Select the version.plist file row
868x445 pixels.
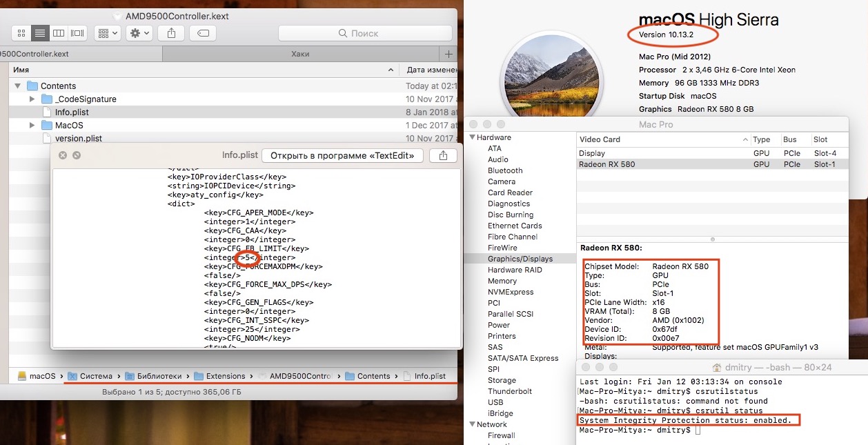[233, 139]
